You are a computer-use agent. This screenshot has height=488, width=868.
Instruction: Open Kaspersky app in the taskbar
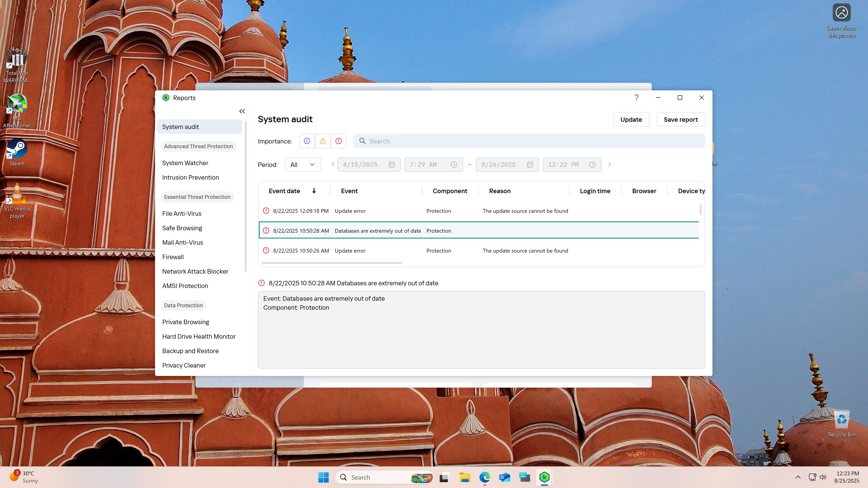[x=544, y=477]
